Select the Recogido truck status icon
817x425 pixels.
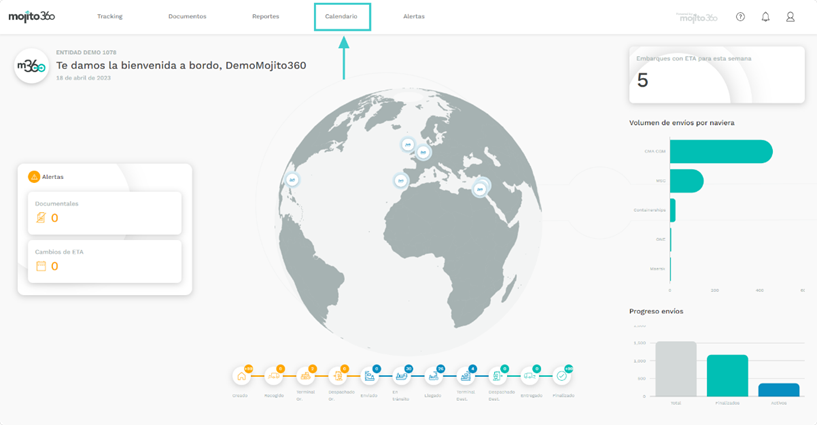point(273,376)
